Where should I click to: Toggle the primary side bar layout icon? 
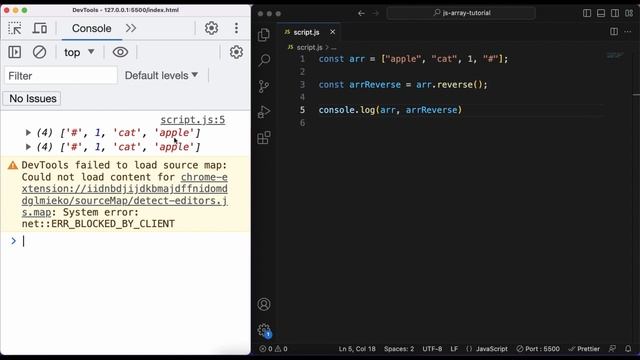(587, 13)
